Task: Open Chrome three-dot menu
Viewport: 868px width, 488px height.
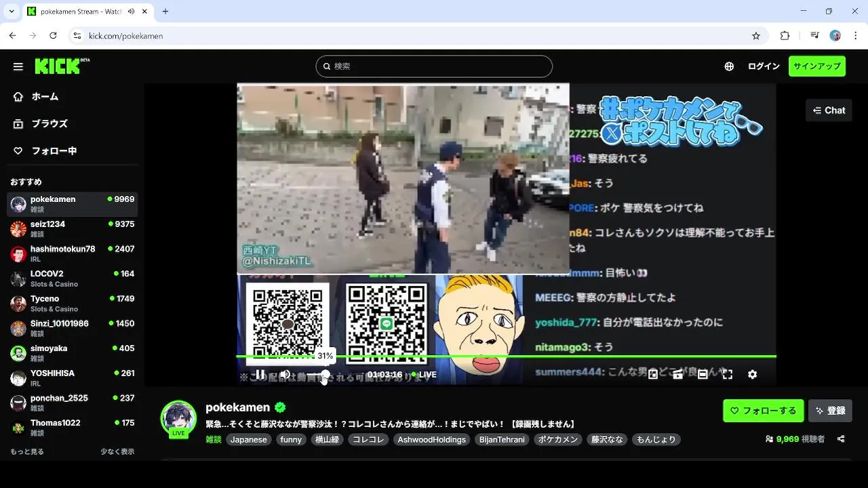Action: [854, 36]
